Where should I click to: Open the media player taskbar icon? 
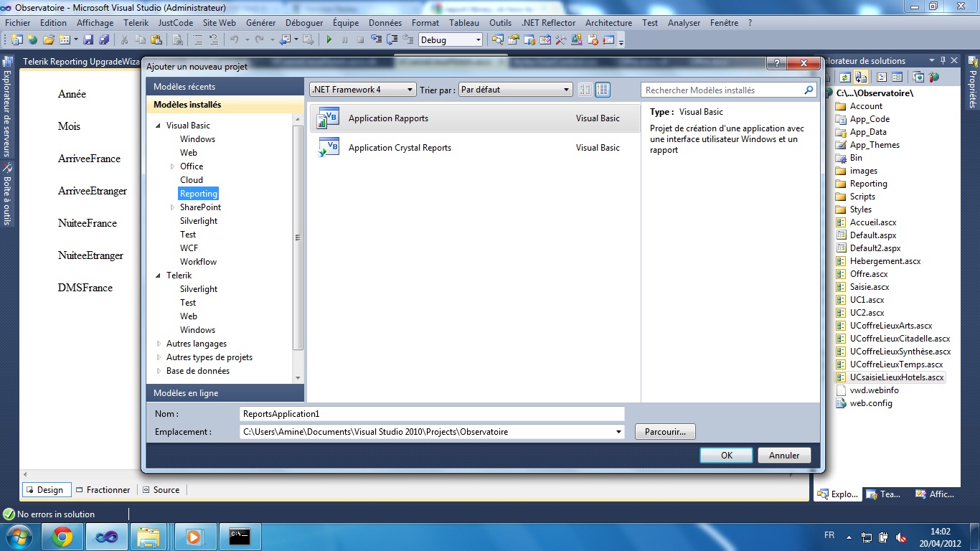[x=194, y=536]
